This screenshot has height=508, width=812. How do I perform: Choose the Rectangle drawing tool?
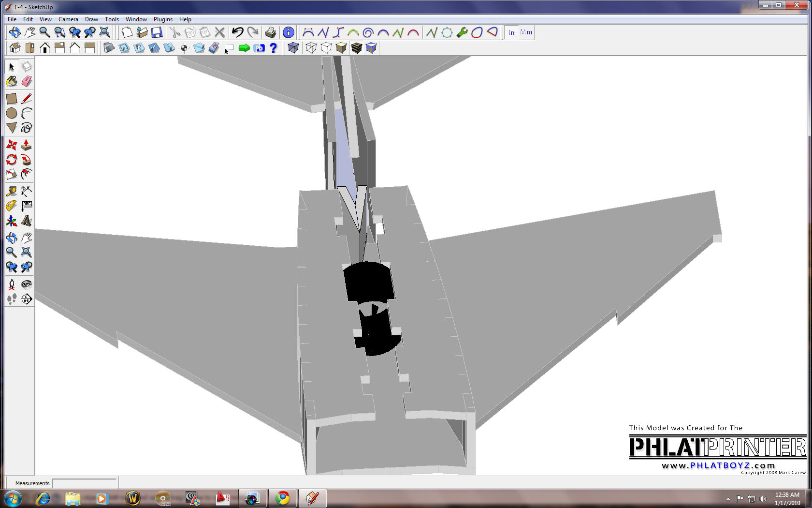click(12, 99)
